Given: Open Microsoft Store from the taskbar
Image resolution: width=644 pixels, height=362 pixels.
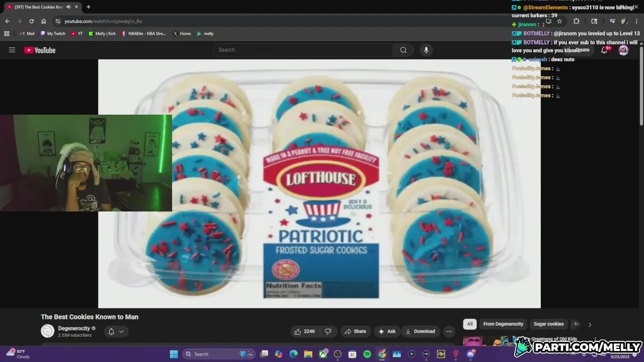Looking at the screenshot, I should (x=352, y=354).
